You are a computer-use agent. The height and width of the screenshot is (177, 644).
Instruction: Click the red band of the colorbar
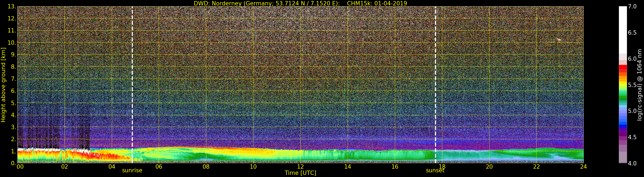click(623, 69)
